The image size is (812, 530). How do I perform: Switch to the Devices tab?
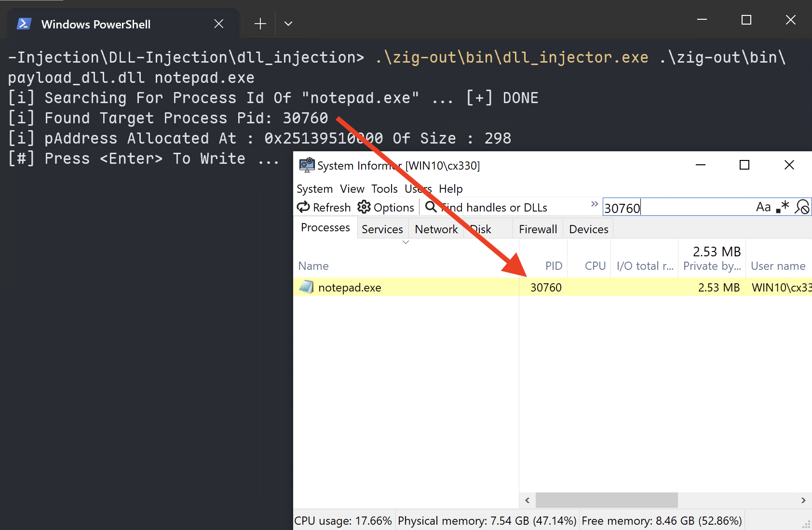tap(589, 229)
